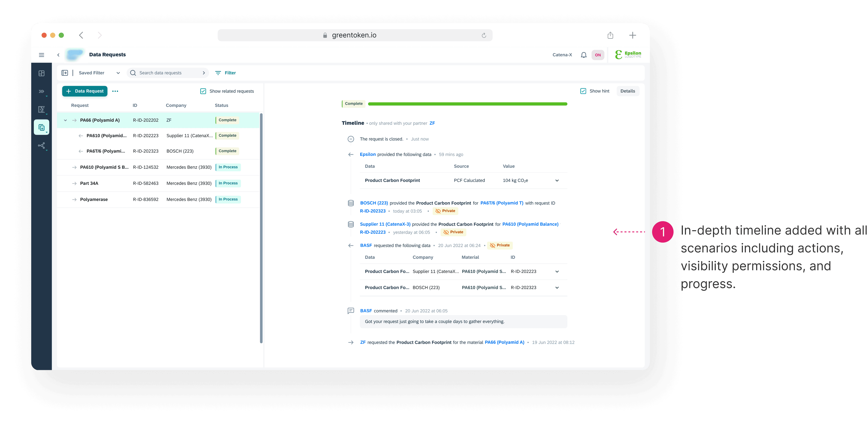Expand the Product Carbon Footprint data row
The width and height of the screenshot is (868, 425).
tap(557, 181)
